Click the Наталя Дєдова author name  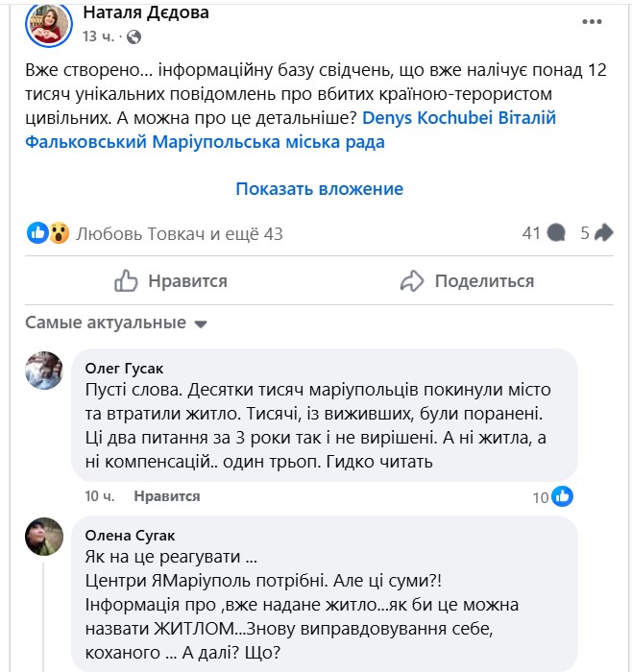click(x=146, y=12)
